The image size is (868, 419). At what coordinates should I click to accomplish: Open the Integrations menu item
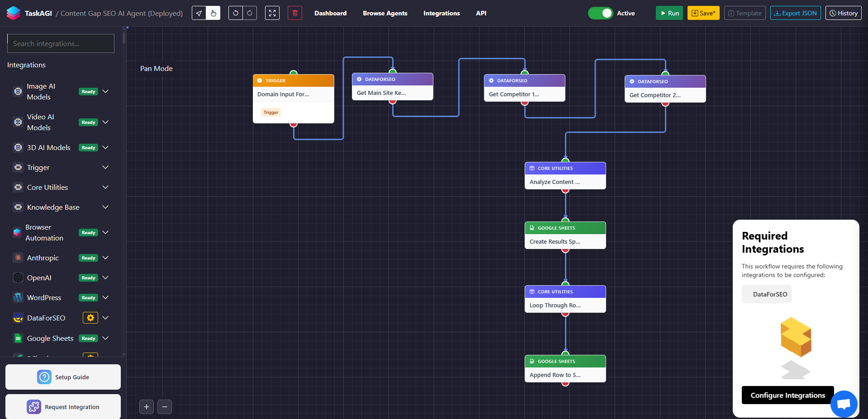coord(441,13)
